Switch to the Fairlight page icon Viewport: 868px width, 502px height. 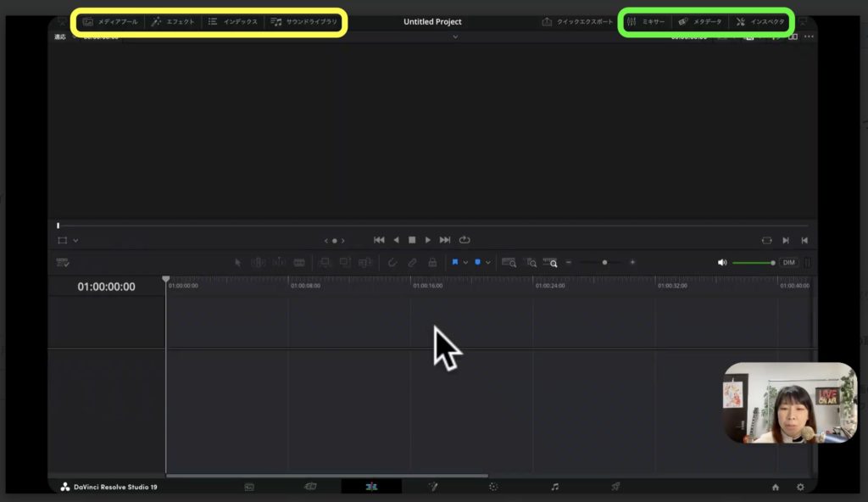coord(555,487)
